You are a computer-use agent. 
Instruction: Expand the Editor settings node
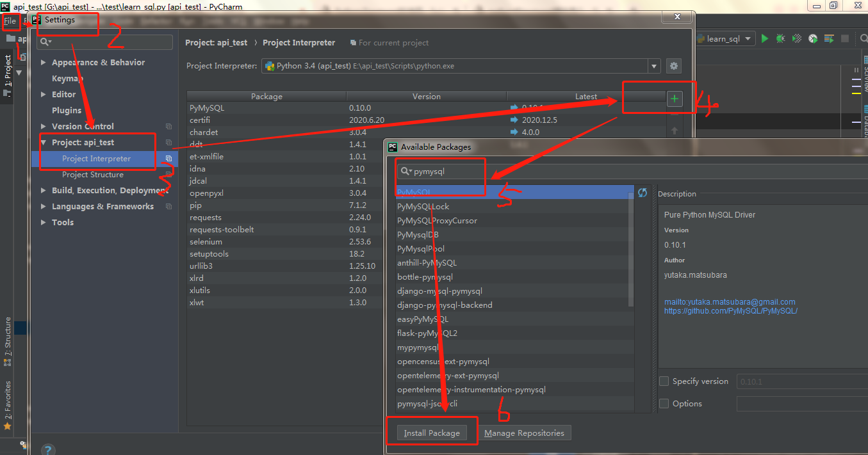(44, 95)
